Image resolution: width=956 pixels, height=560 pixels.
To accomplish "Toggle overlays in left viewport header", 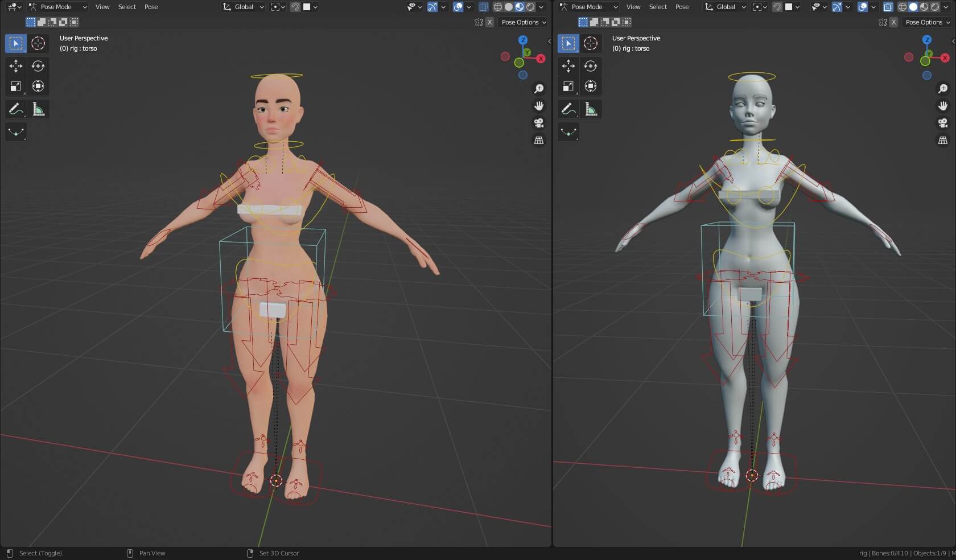I will 458,7.
